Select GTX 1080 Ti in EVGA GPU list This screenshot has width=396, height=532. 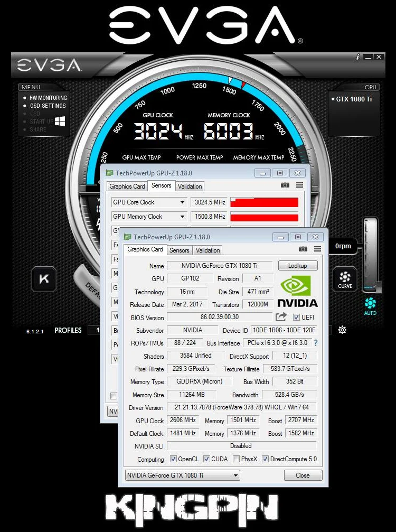[x=354, y=99]
